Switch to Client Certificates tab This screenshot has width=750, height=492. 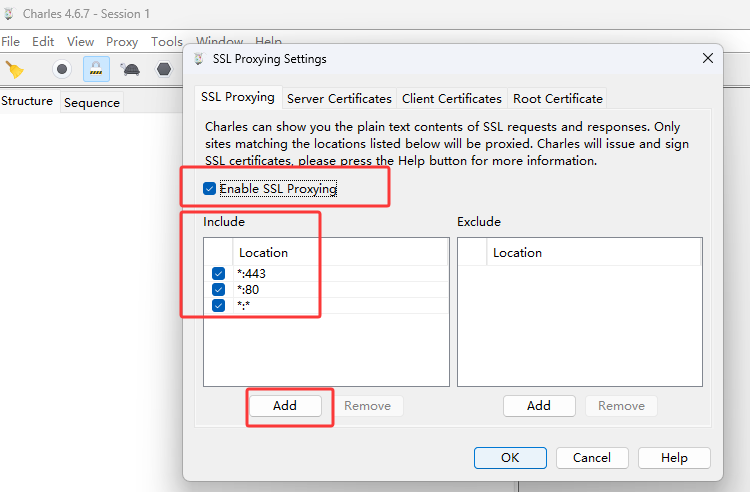[x=452, y=98]
